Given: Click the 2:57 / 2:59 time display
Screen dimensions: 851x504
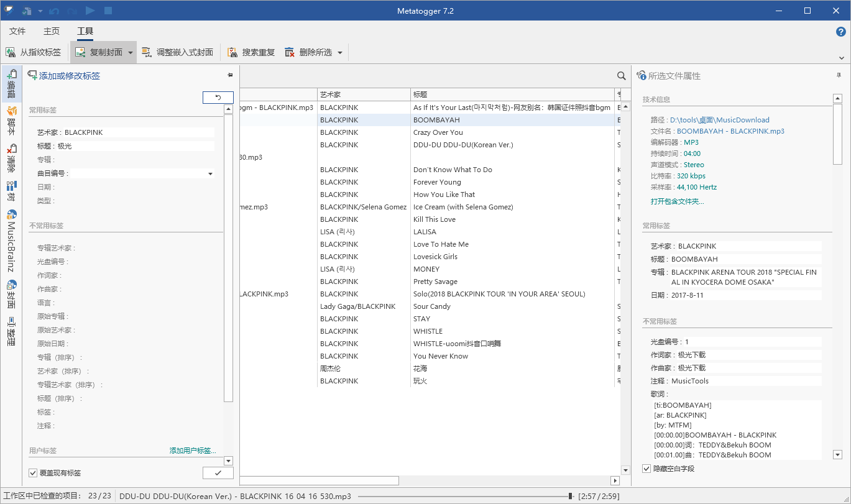Looking at the screenshot, I should point(599,497).
